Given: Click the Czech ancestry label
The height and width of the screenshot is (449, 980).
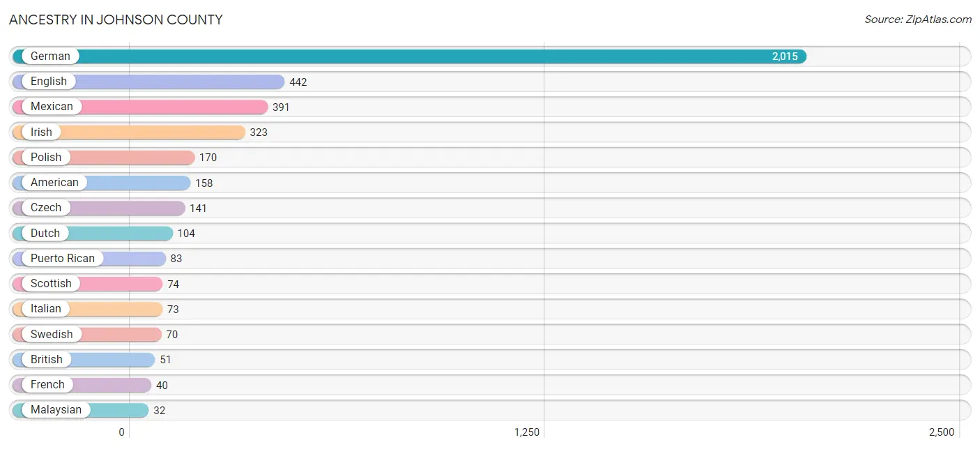Looking at the screenshot, I should coord(46,208).
